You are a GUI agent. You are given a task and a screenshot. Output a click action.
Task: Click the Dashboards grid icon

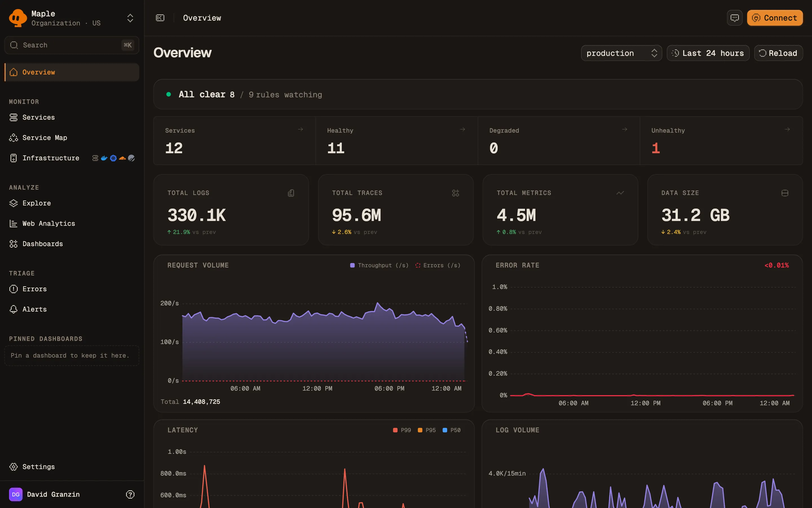coord(14,244)
